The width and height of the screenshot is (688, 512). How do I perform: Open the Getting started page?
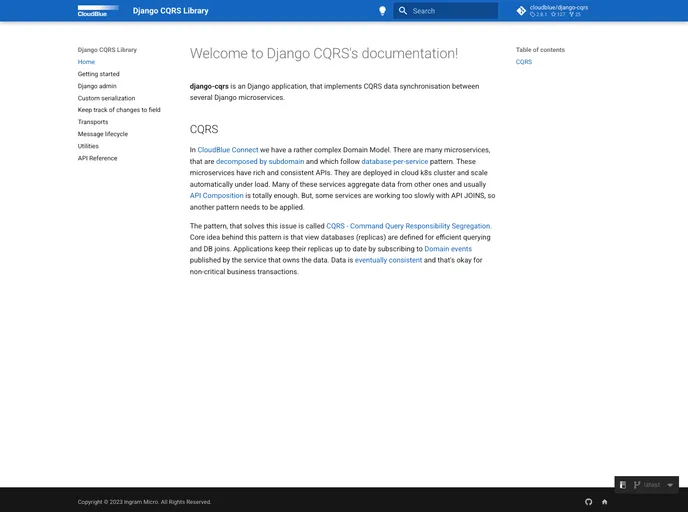coord(98,74)
